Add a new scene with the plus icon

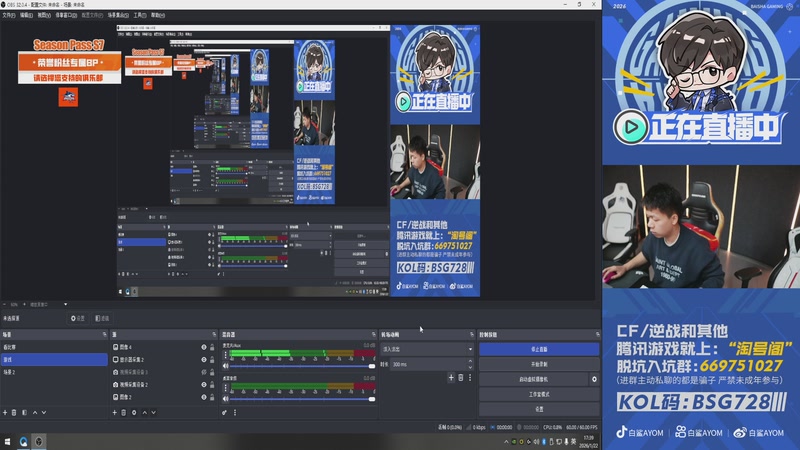click(5, 412)
